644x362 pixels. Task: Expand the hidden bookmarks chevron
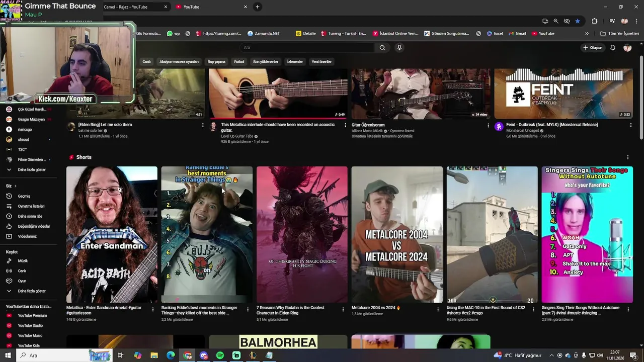point(587,34)
